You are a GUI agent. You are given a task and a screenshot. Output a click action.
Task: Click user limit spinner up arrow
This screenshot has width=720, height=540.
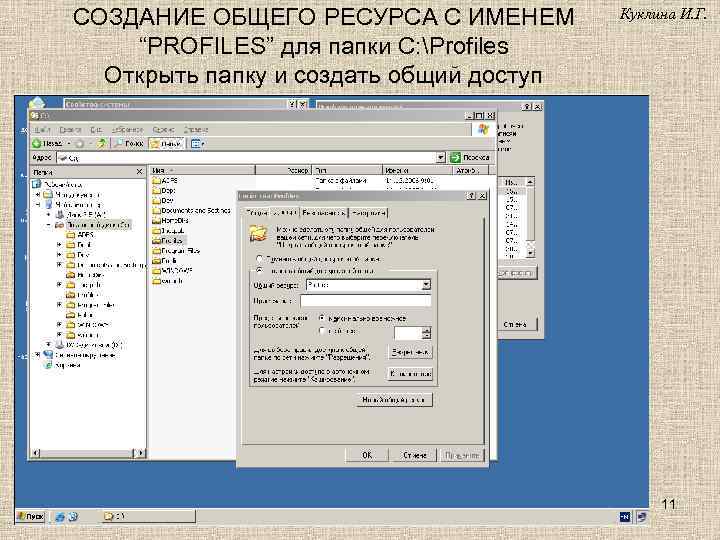click(x=426, y=330)
